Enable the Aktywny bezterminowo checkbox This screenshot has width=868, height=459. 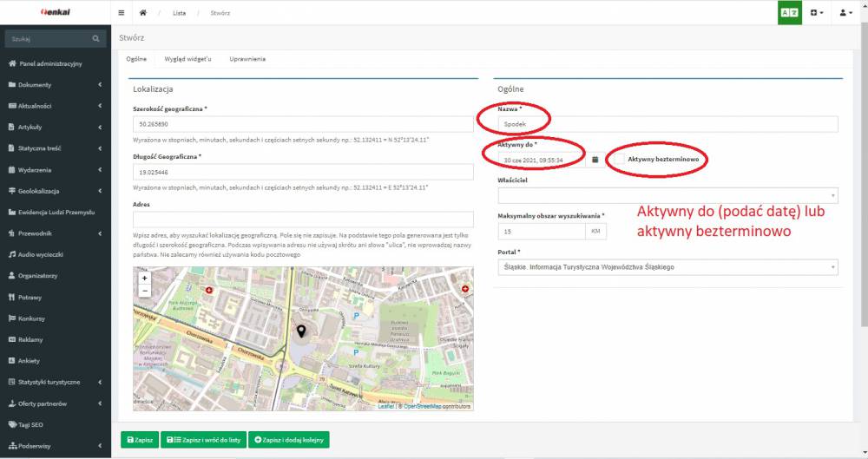coord(618,160)
